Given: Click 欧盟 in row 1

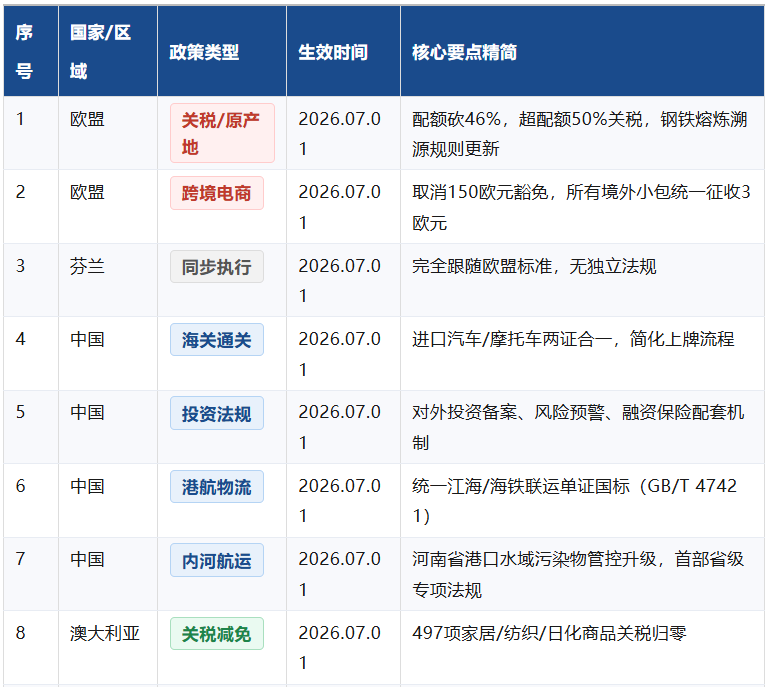Looking at the screenshot, I should pyautogui.click(x=87, y=119).
